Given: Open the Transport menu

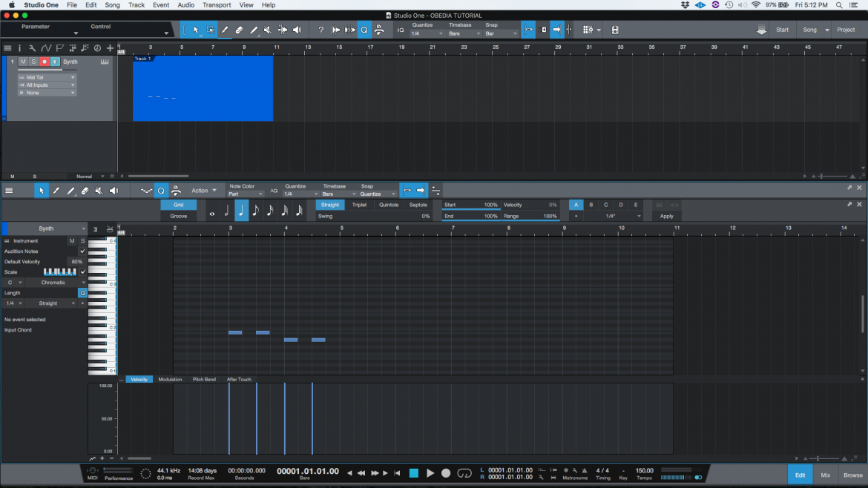Looking at the screenshot, I should 217,5.
